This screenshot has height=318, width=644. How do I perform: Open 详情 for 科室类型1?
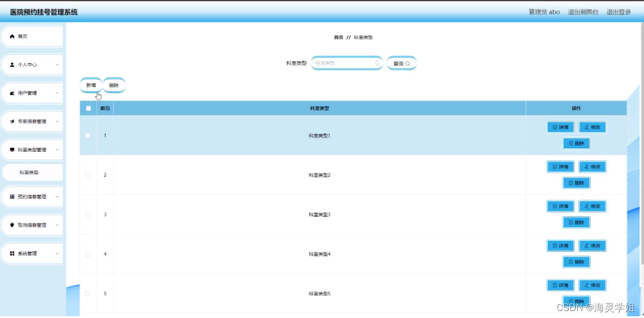click(x=561, y=127)
